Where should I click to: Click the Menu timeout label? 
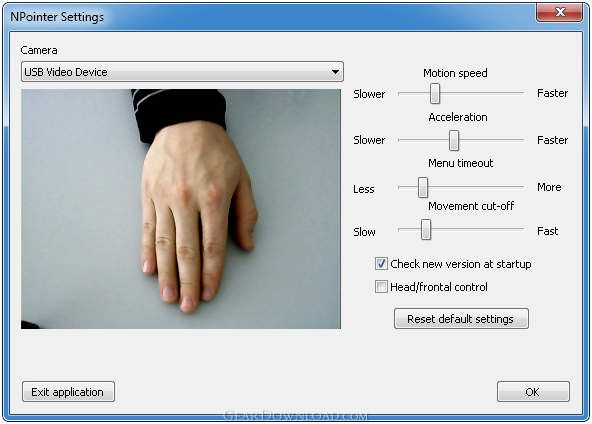click(461, 163)
